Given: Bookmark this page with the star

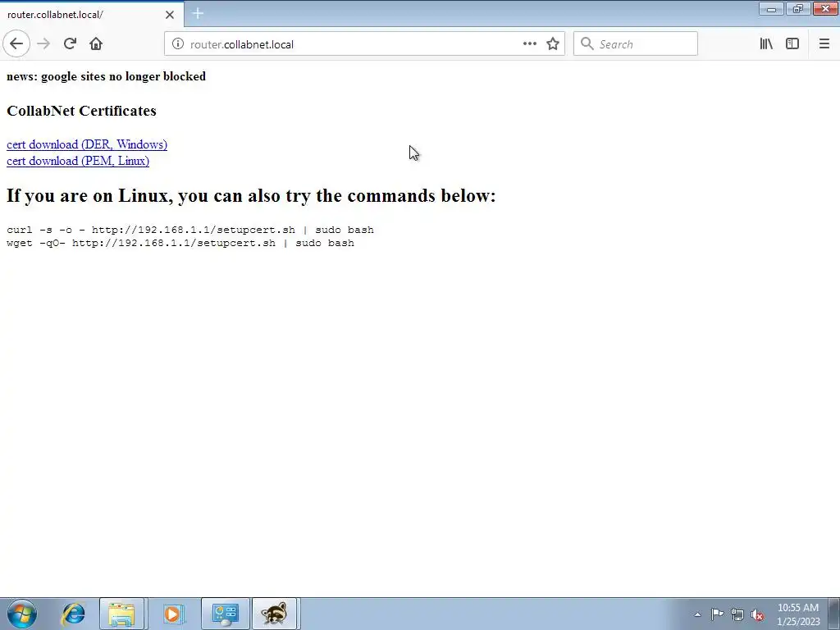Looking at the screenshot, I should coord(553,44).
